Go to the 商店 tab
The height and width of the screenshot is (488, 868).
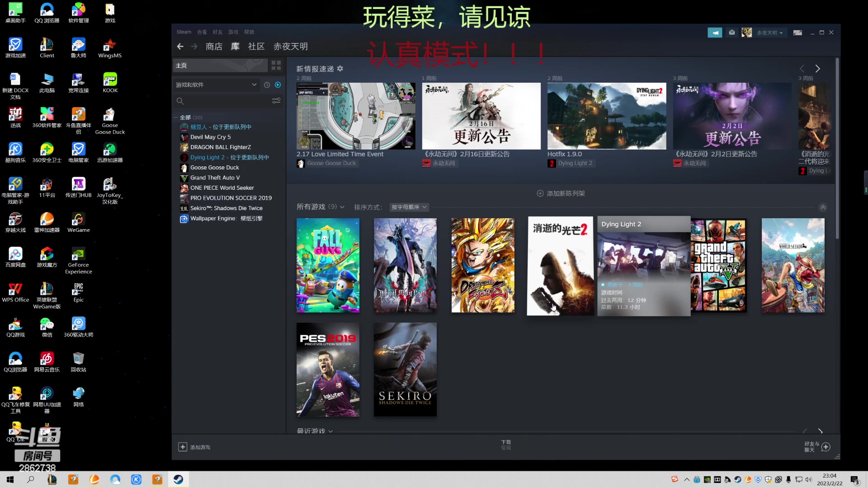tap(214, 47)
